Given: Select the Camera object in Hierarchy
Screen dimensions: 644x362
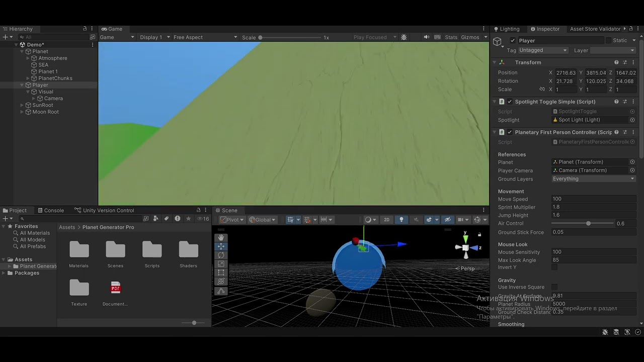Looking at the screenshot, I should (x=53, y=99).
